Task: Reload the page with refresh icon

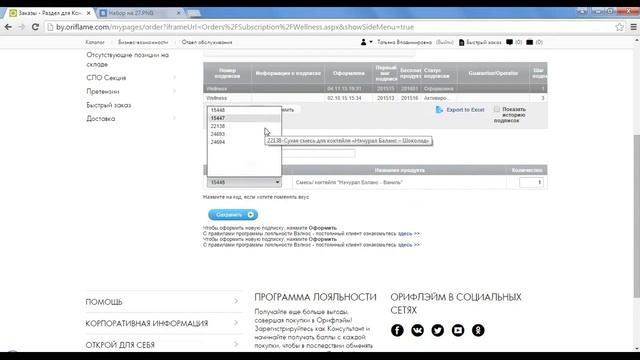Action: [x=35, y=27]
